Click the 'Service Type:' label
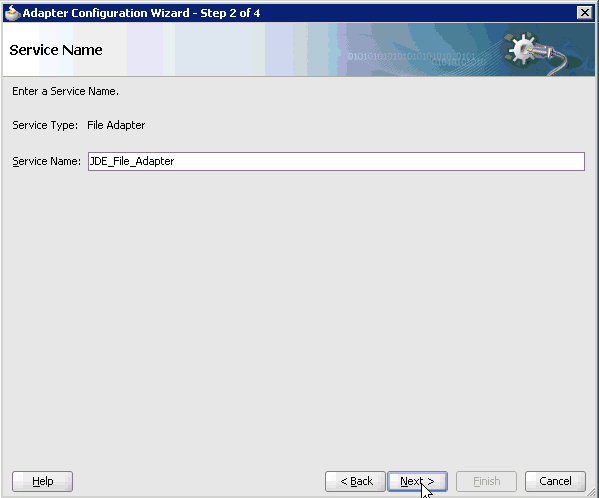 (45, 125)
